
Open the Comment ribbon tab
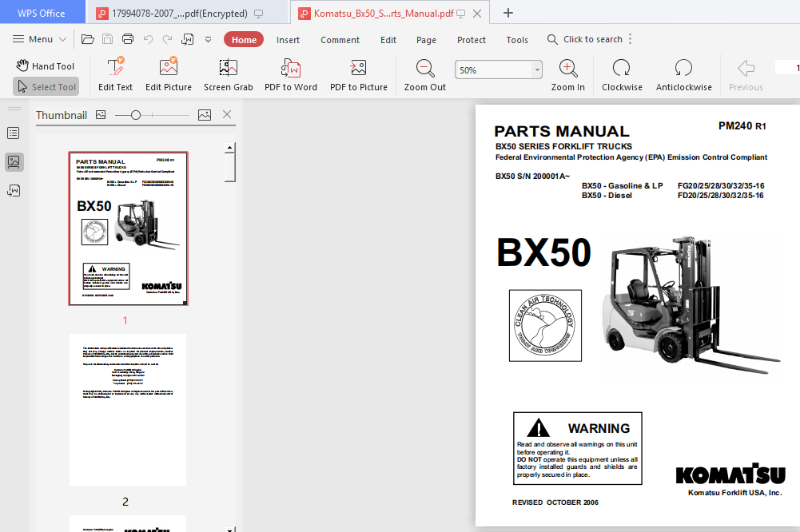pos(340,40)
